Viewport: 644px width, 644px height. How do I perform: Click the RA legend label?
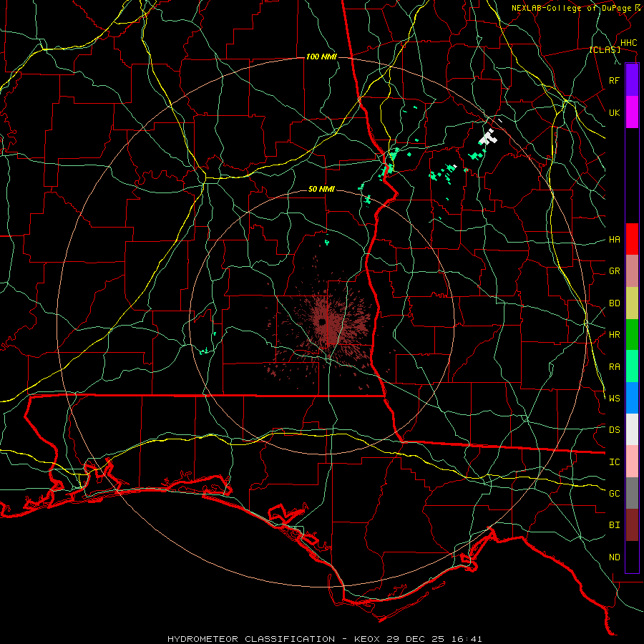tap(614, 367)
